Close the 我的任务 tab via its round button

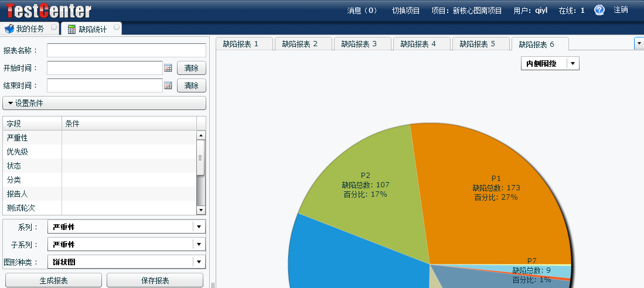pos(54,28)
